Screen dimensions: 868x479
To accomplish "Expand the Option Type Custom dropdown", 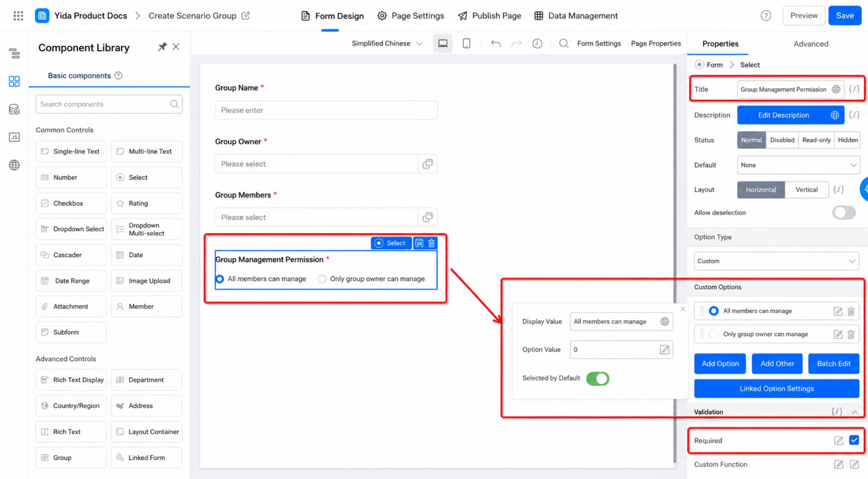I will point(776,261).
